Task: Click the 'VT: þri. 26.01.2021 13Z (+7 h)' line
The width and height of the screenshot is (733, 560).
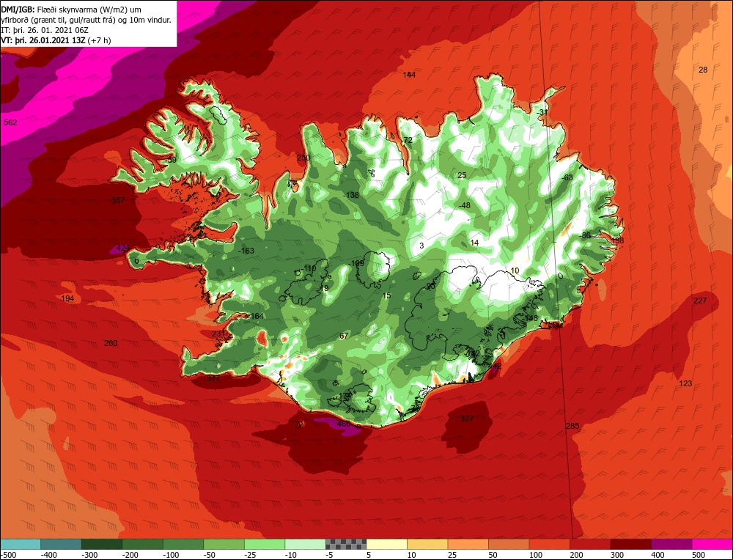Action: (x=56, y=40)
